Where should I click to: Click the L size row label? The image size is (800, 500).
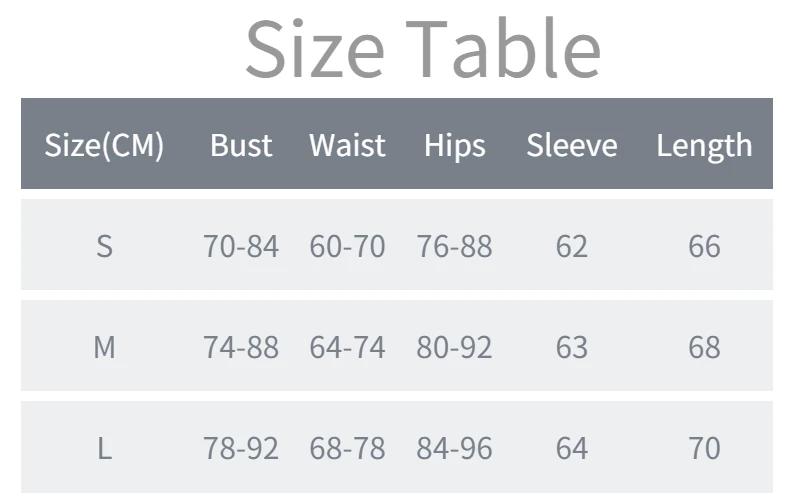(104, 448)
